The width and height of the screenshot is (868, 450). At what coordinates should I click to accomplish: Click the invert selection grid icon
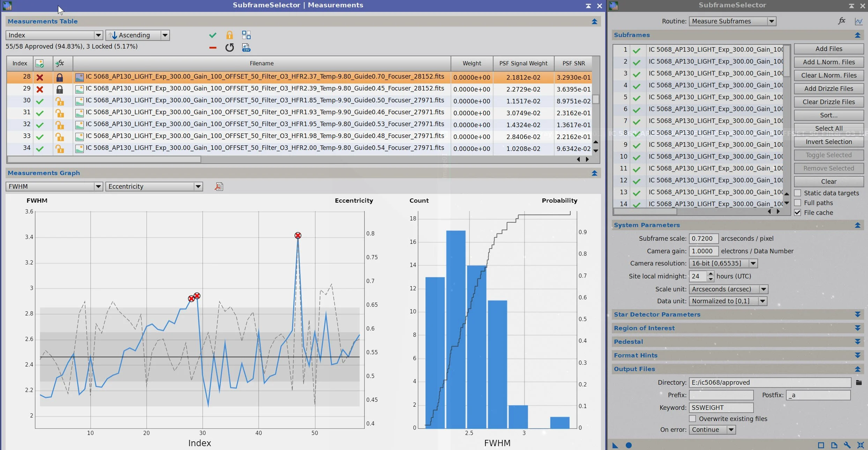tap(246, 35)
